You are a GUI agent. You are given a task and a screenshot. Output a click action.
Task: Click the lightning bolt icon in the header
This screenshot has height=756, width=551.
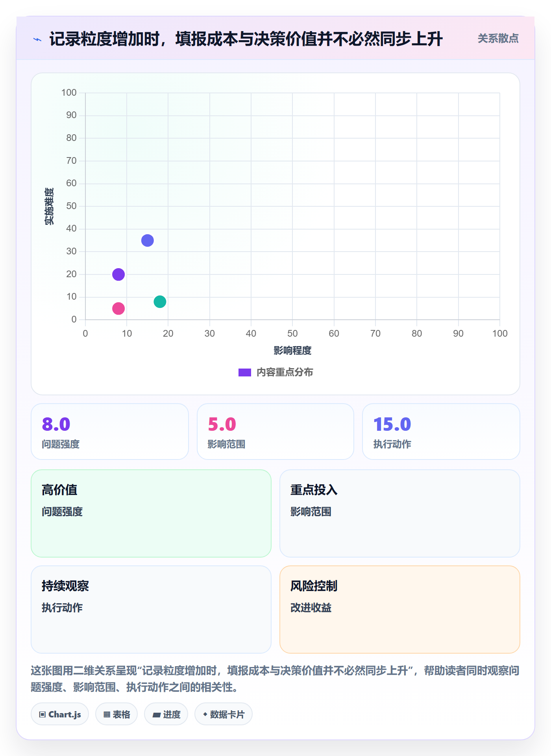(x=37, y=39)
